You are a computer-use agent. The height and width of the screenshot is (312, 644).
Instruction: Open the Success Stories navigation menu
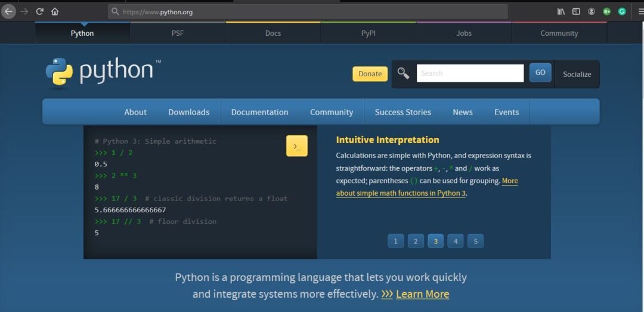pyautogui.click(x=403, y=112)
